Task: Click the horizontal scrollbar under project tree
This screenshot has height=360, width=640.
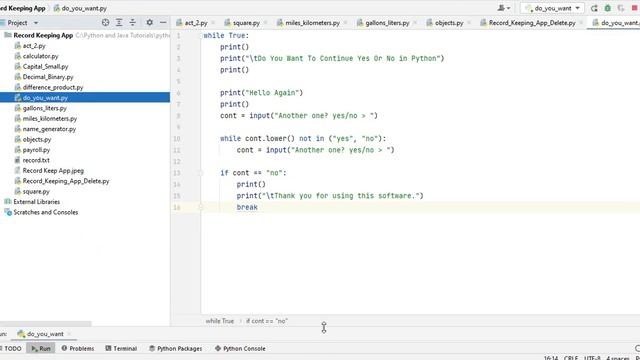Action: coord(46,324)
